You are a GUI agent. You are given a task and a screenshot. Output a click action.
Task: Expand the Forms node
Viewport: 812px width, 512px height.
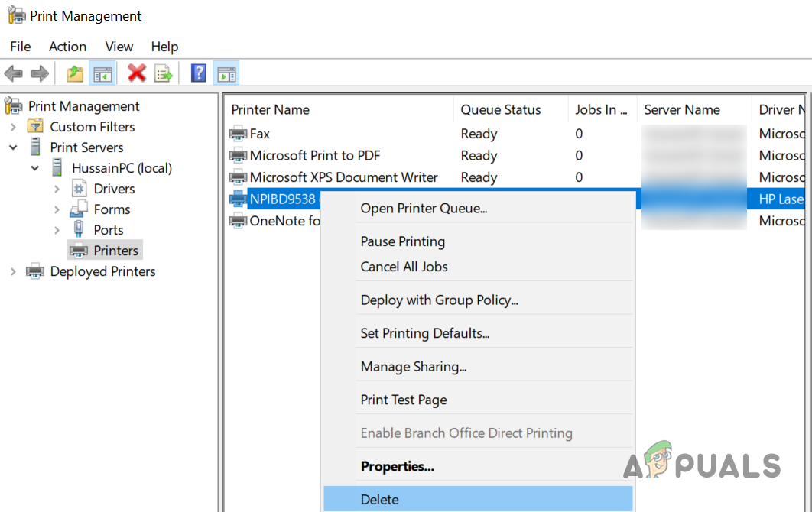click(x=57, y=209)
